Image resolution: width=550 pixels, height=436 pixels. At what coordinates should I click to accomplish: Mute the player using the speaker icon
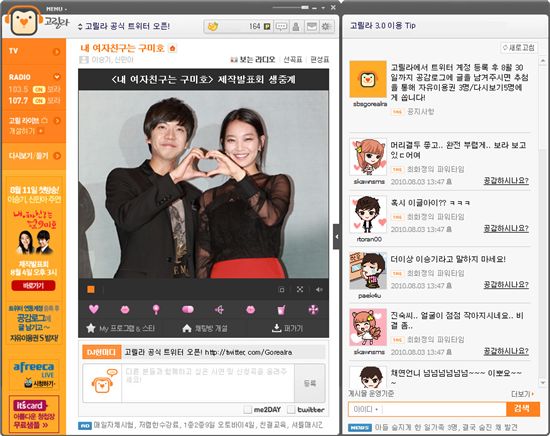click(319, 289)
